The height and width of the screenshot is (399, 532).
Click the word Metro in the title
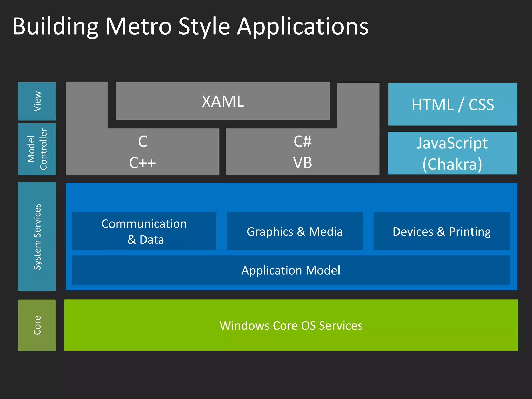(x=138, y=26)
